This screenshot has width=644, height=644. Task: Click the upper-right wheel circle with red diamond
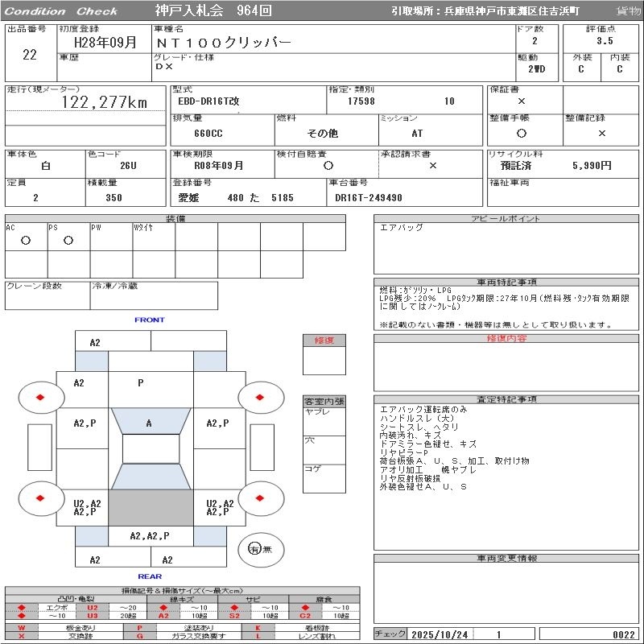click(261, 397)
